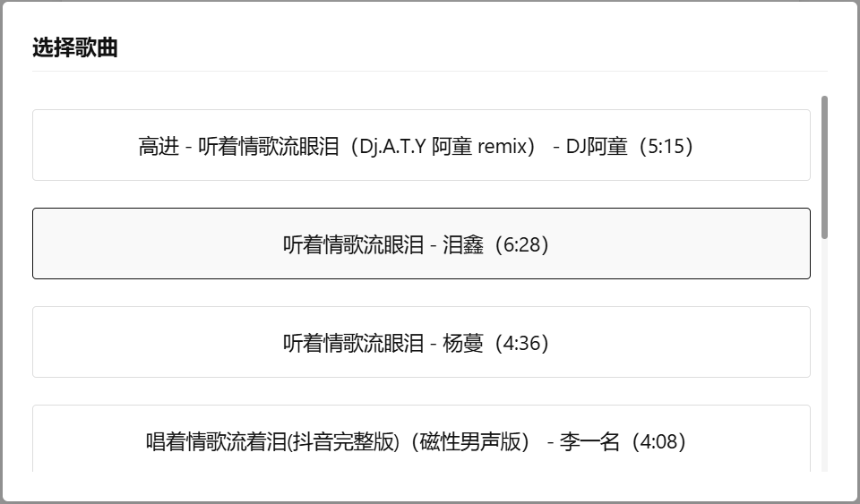The width and height of the screenshot is (860, 504).
Task: Pick the 泪鑫 version lasting 6:28
Action: coord(421,243)
